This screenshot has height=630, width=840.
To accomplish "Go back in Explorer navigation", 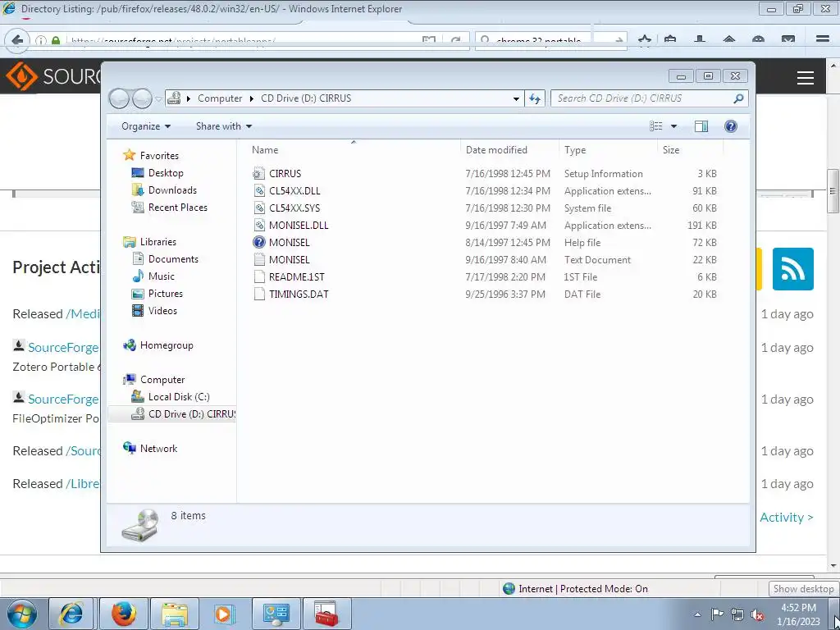I will 119,98.
